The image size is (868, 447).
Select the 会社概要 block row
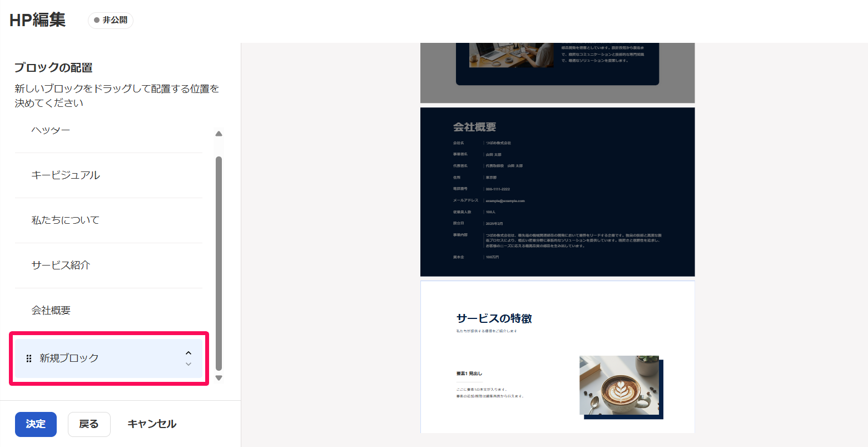(108, 311)
